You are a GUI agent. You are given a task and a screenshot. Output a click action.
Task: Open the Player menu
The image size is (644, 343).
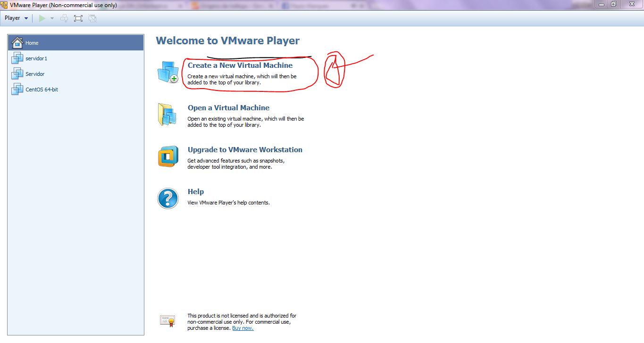coord(16,18)
